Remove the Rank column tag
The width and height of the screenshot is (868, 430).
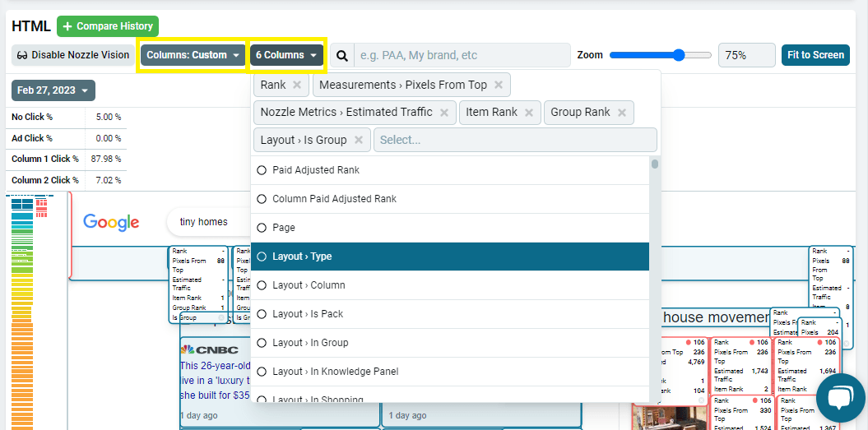[x=297, y=85]
